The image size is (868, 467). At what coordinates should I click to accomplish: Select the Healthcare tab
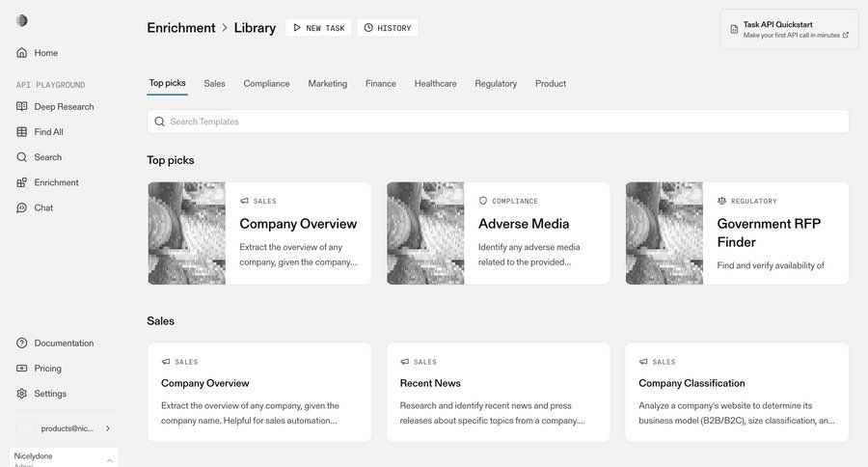(435, 84)
